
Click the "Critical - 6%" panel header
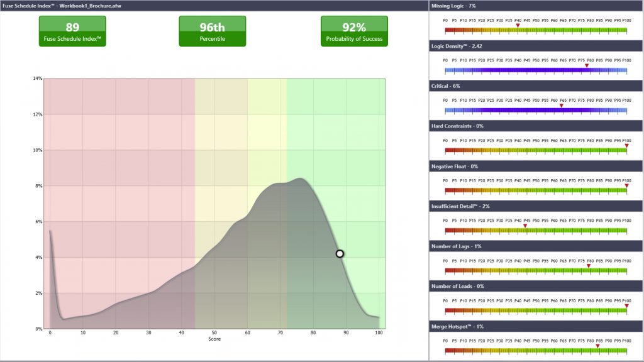tap(536, 86)
